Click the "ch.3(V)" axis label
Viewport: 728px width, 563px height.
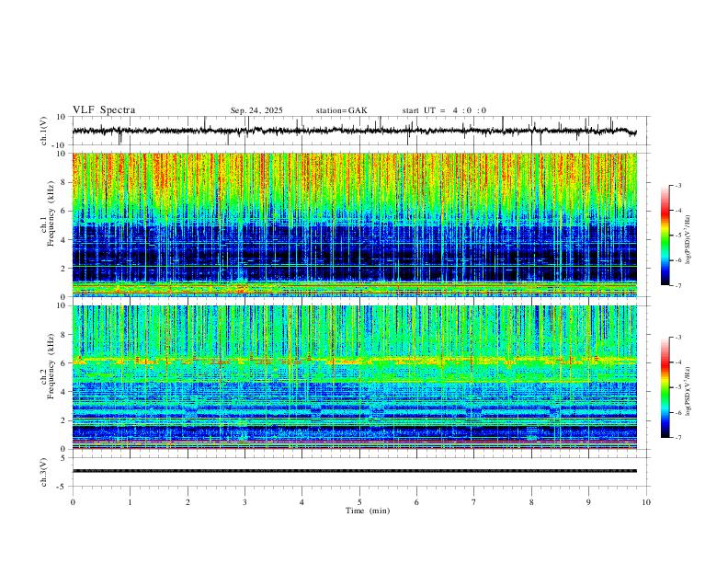[x=44, y=473]
